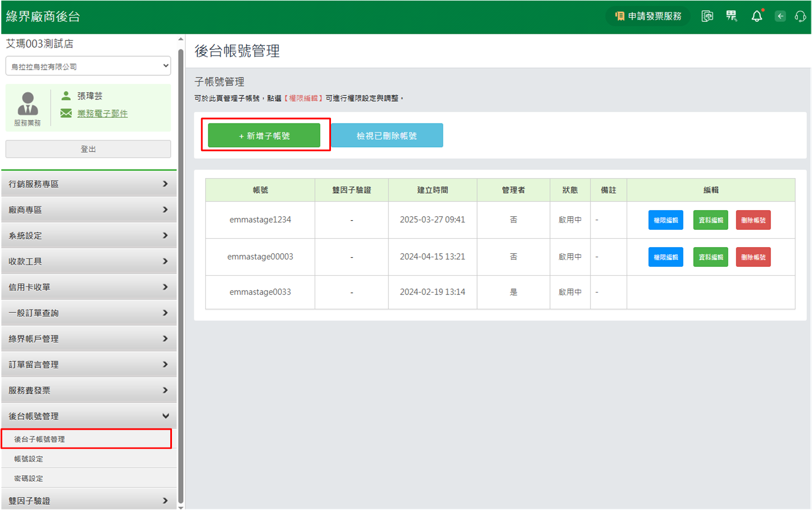Click the green envelope icon

(x=66, y=113)
